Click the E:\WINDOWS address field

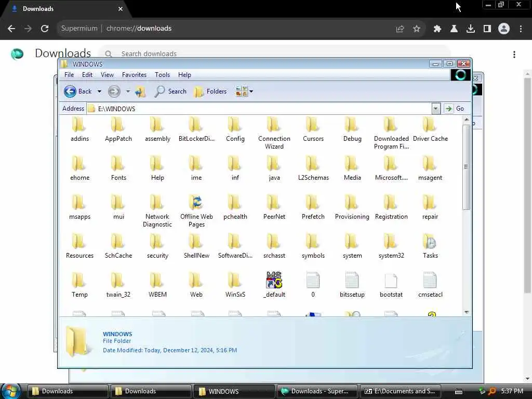[260, 109]
